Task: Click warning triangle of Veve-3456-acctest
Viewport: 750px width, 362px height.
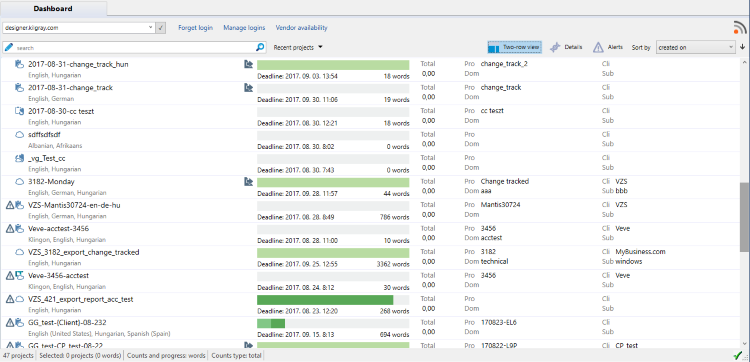Action: (10, 275)
